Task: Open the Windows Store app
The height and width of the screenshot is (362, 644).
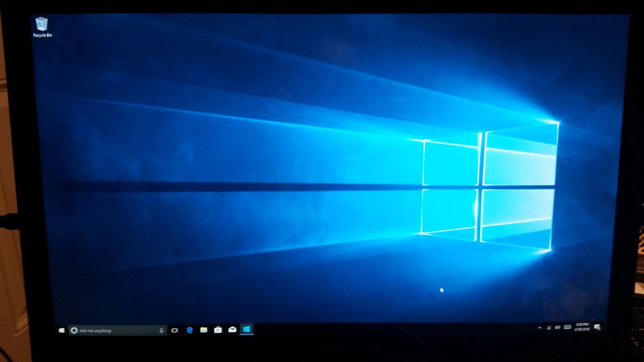Action: (218, 330)
